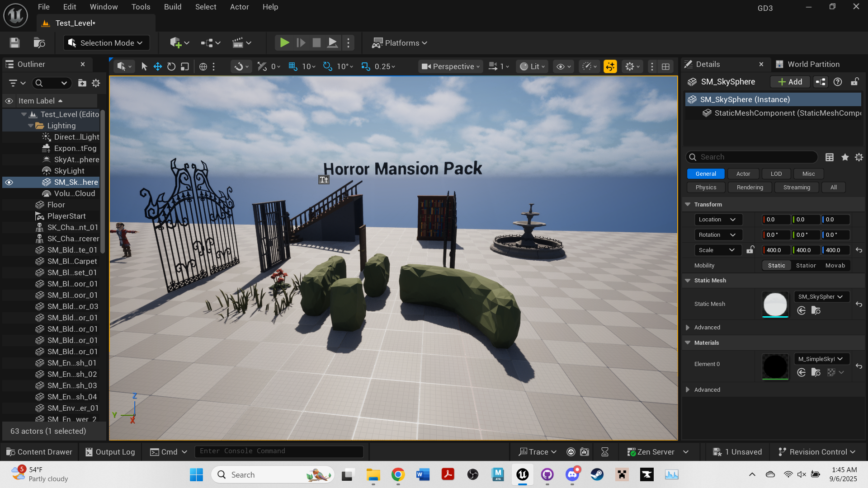This screenshot has height=488, width=868.
Task: Switch to World Partition tab
Action: pyautogui.click(x=808, y=64)
